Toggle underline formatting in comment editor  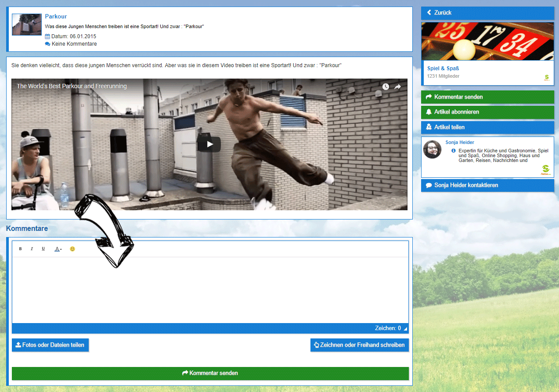click(43, 249)
